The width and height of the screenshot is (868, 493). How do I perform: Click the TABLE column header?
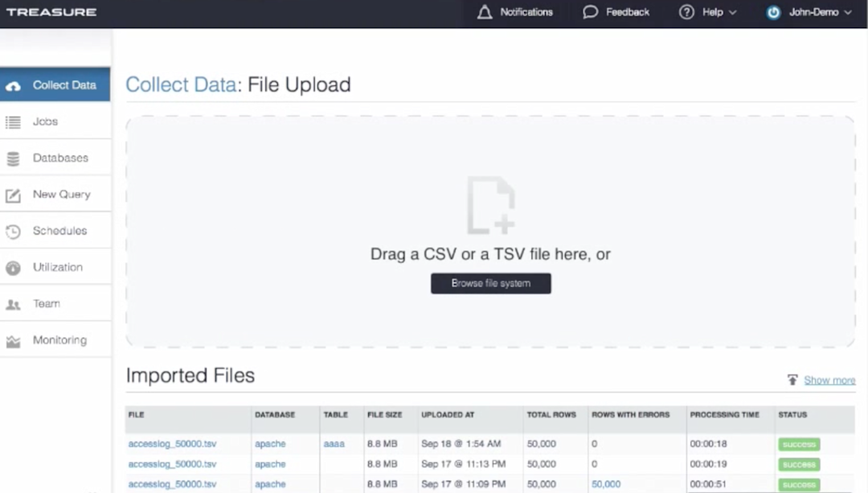point(335,415)
